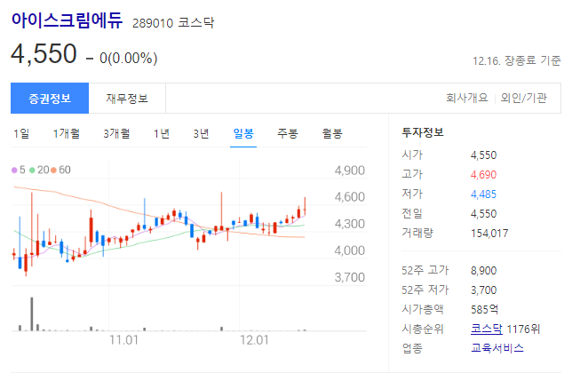The image size is (588, 373).
Task: Click the 시가총액 value 585억
Action: pos(484,309)
